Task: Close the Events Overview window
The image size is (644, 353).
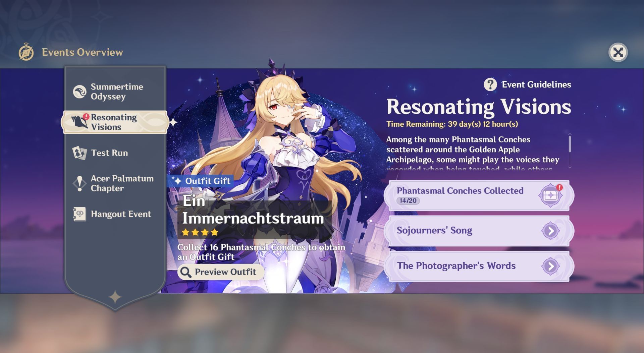Action: pyautogui.click(x=618, y=52)
